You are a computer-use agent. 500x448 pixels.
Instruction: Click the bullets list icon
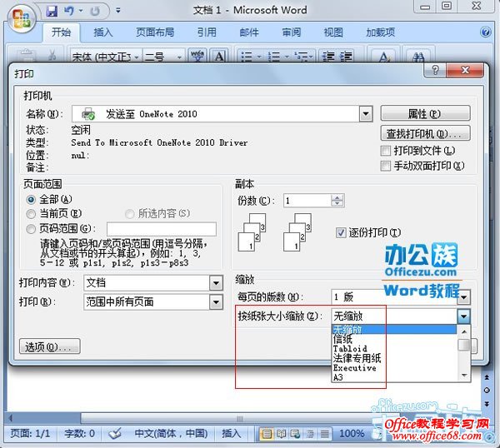pyautogui.click(x=246, y=57)
